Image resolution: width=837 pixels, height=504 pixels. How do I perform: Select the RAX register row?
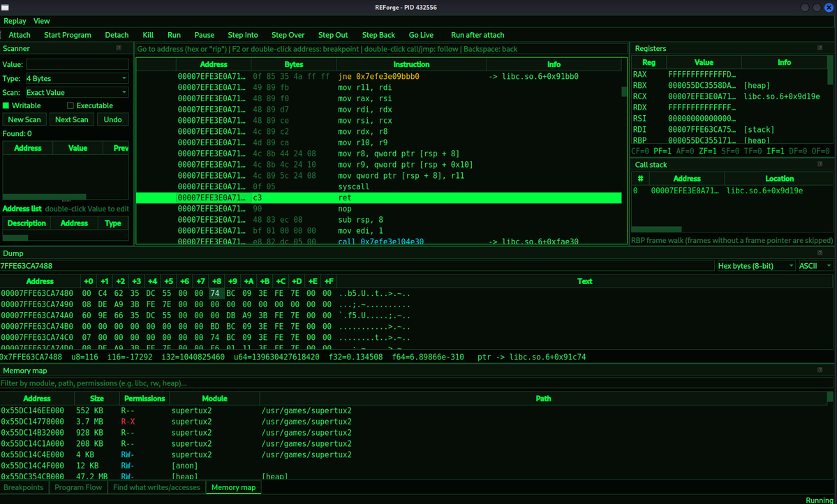[729, 75]
